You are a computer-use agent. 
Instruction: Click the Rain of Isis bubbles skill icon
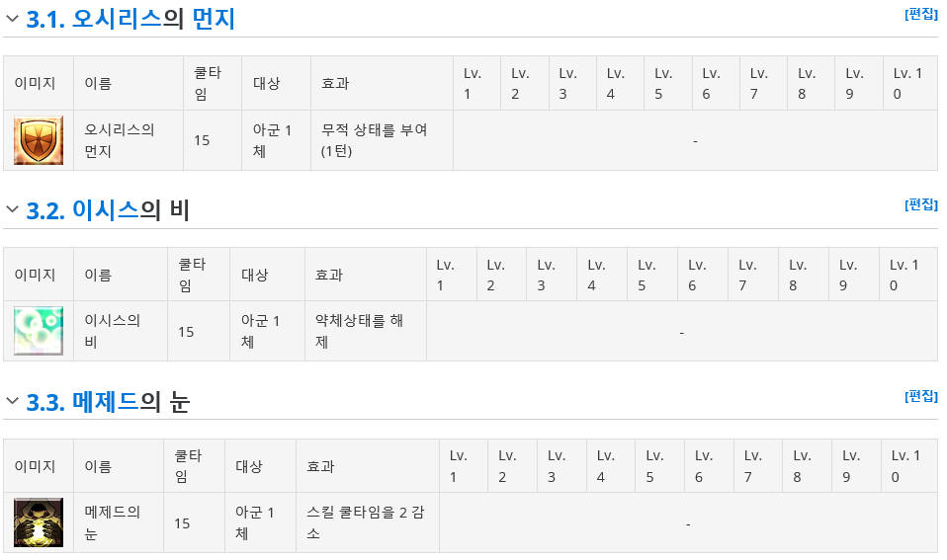(39, 331)
